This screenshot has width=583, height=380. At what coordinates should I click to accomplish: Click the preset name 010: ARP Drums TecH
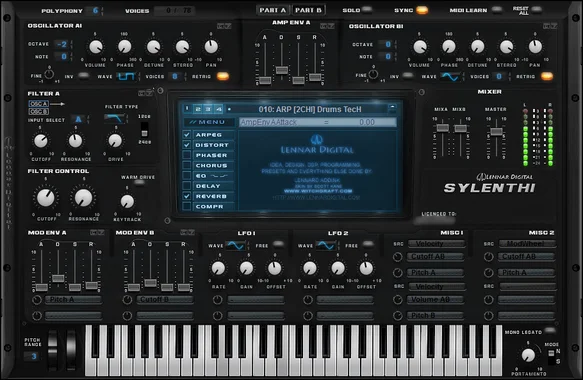[310, 109]
